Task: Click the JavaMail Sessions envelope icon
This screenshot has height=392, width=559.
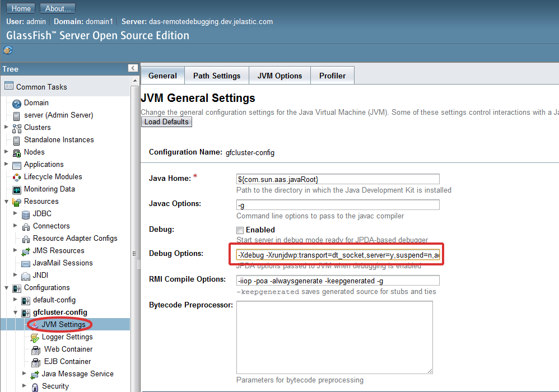Action: pyautogui.click(x=26, y=264)
